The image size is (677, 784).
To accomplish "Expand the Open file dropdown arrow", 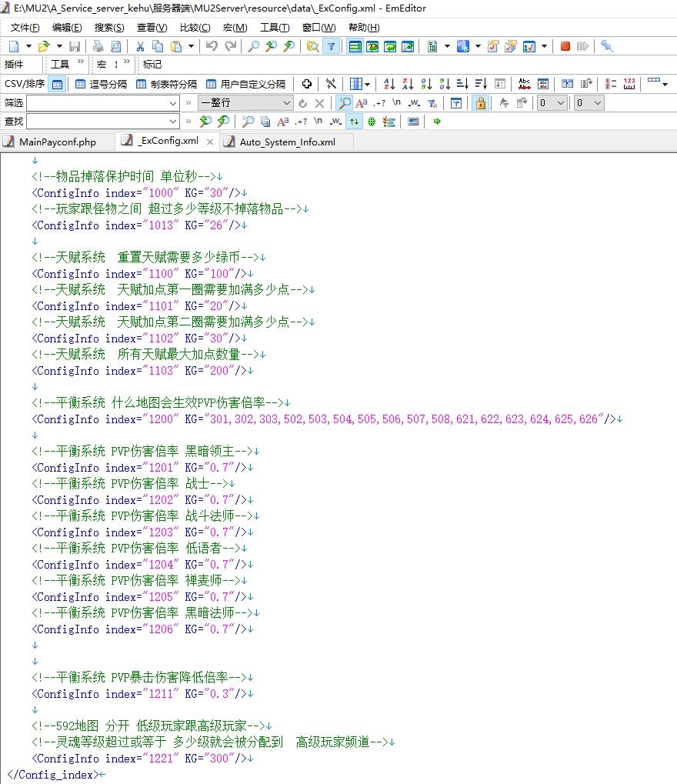I will pyautogui.click(x=59, y=46).
